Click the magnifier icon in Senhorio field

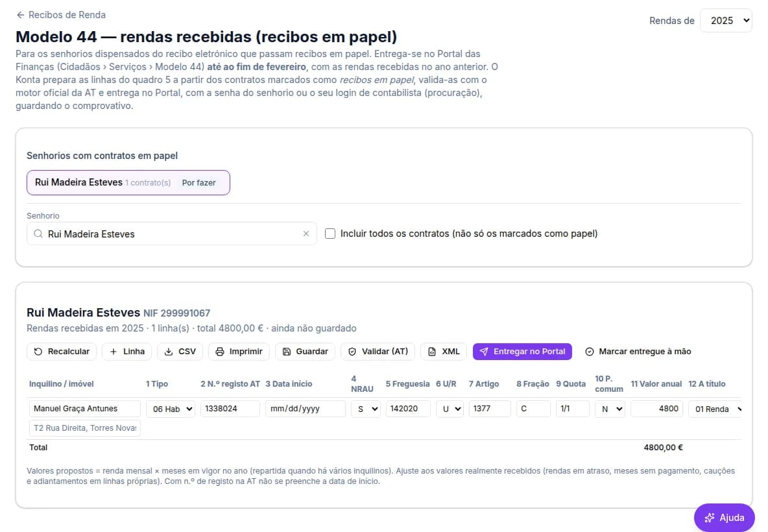[38, 234]
